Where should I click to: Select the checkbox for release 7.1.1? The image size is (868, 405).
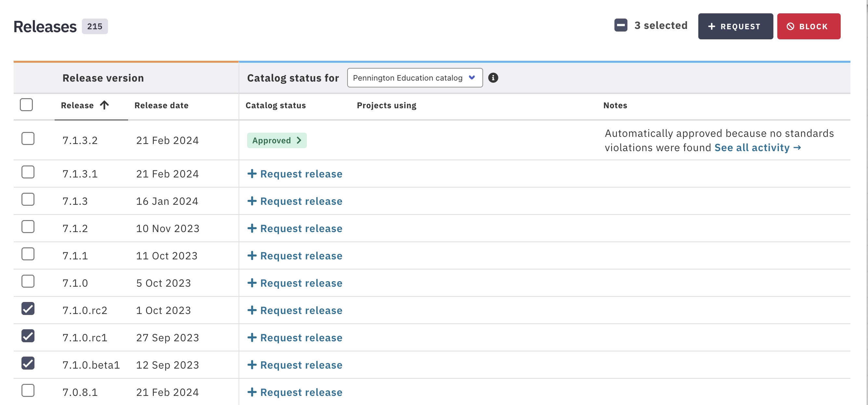(28, 254)
